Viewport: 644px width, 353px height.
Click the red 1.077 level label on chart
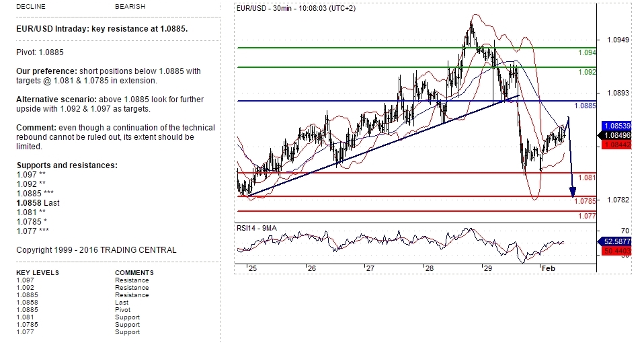pos(586,216)
